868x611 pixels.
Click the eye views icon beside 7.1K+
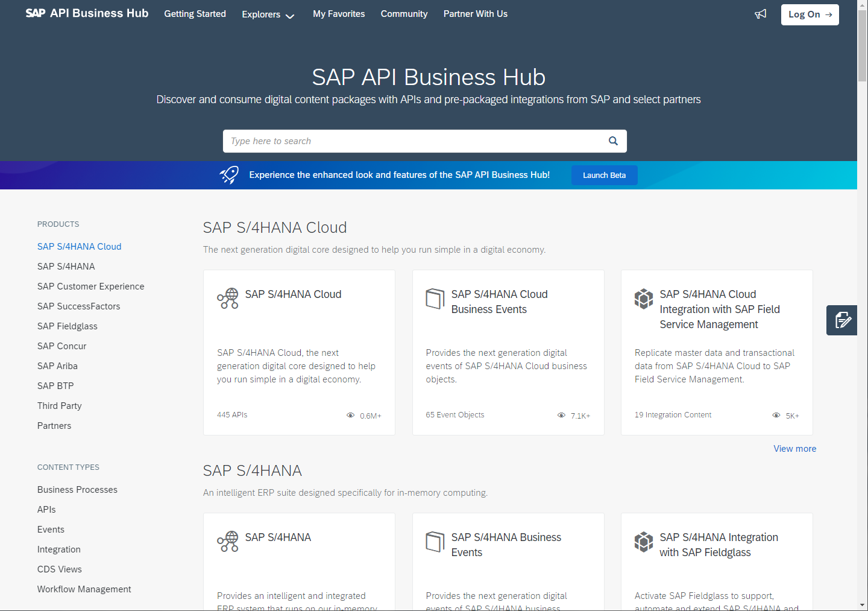coord(561,416)
